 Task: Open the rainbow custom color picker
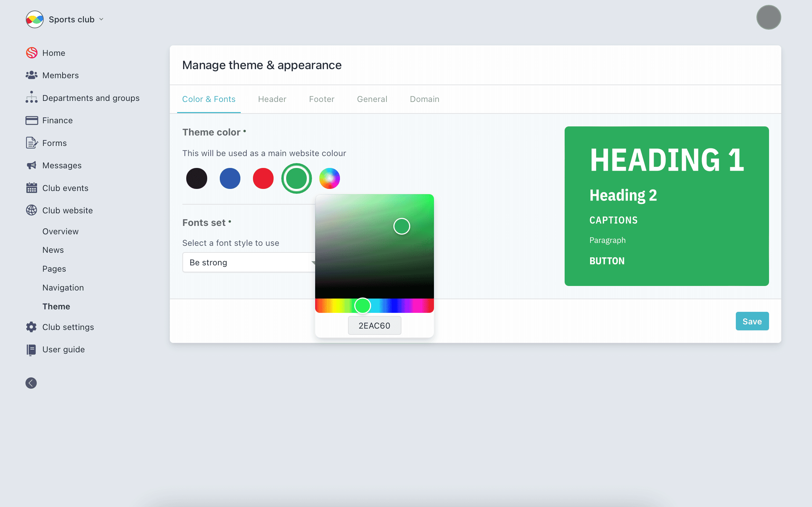[329, 178]
